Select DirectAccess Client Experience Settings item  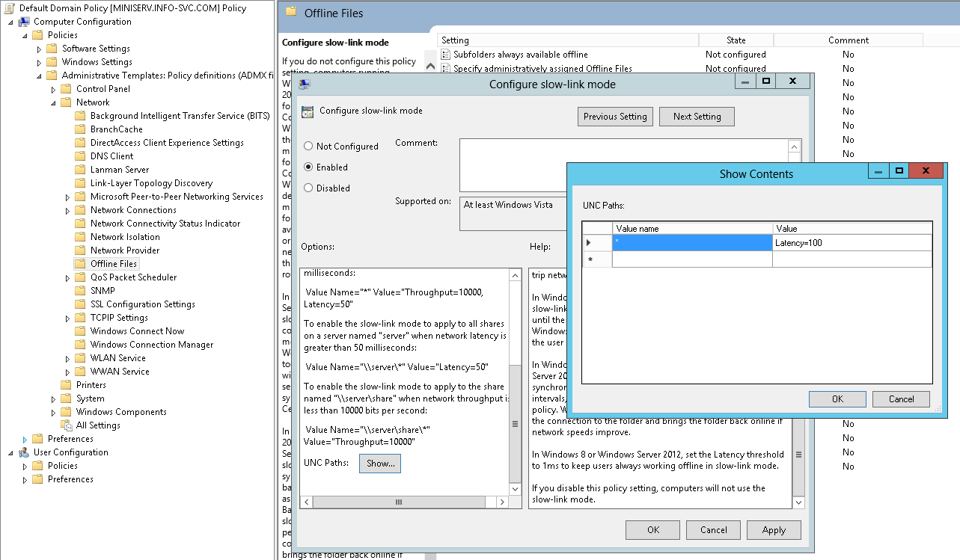pos(167,143)
